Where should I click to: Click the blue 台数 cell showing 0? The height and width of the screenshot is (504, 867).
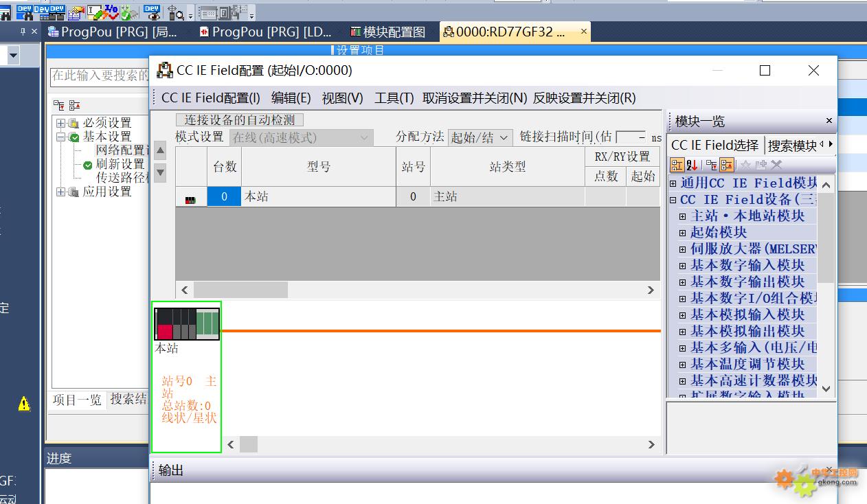pos(224,196)
